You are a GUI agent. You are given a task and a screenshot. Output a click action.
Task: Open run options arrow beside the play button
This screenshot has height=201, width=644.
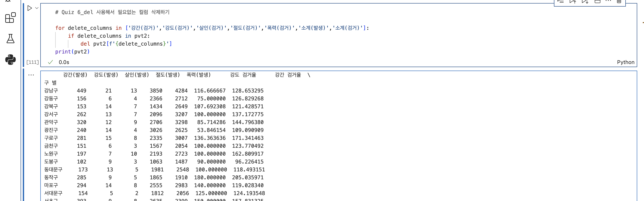point(37,8)
